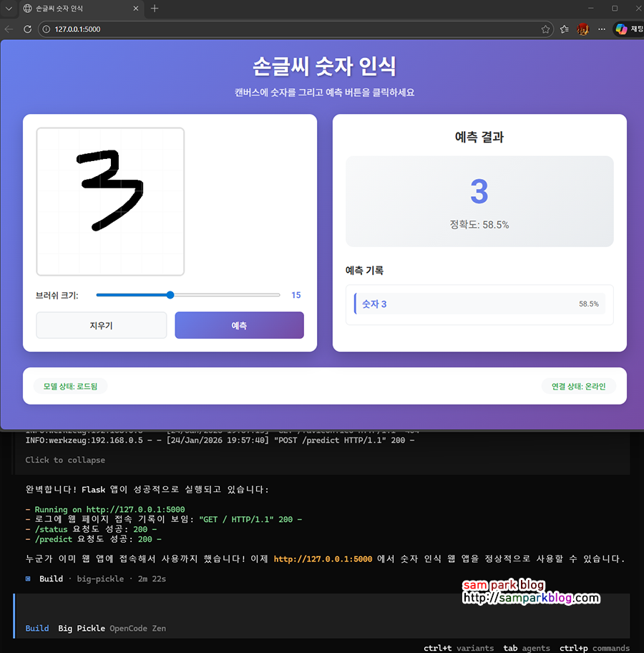This screenshot has height=653, width=644.
Task: Click the browser back arrow icon
Action: point(9,29)
